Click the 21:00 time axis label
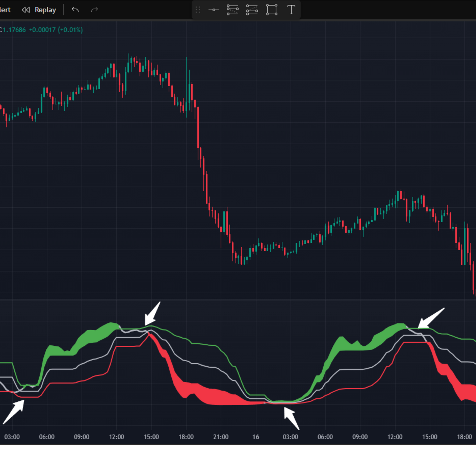476x476 pixels. tap(221, 437)
